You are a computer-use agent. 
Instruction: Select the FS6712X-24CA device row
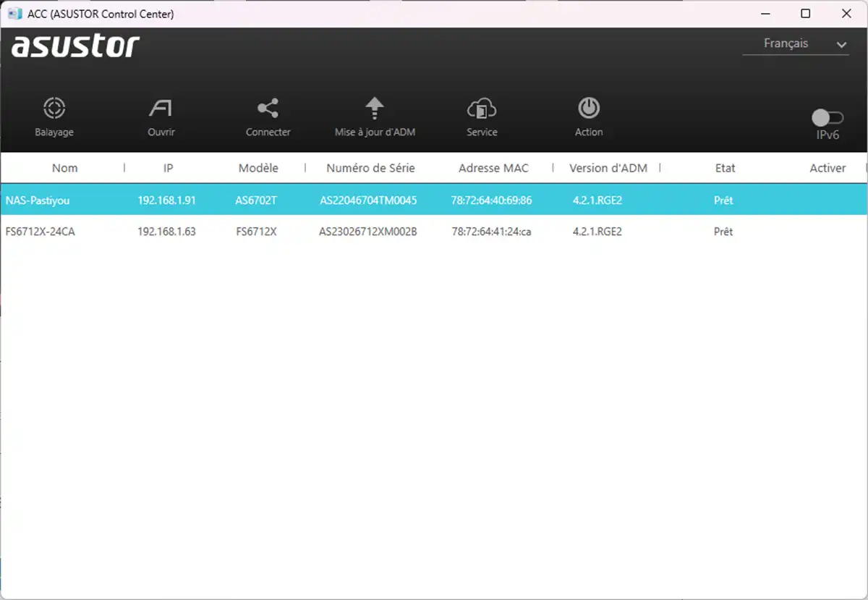click(x=289, y=232)
